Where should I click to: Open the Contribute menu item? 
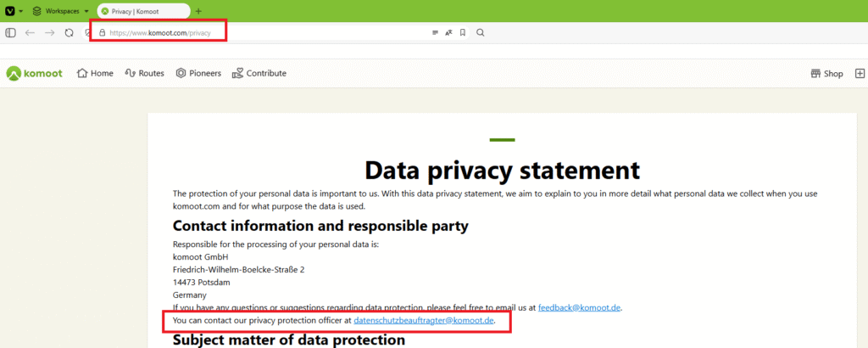pyautogui.click(x=259, y=73)
